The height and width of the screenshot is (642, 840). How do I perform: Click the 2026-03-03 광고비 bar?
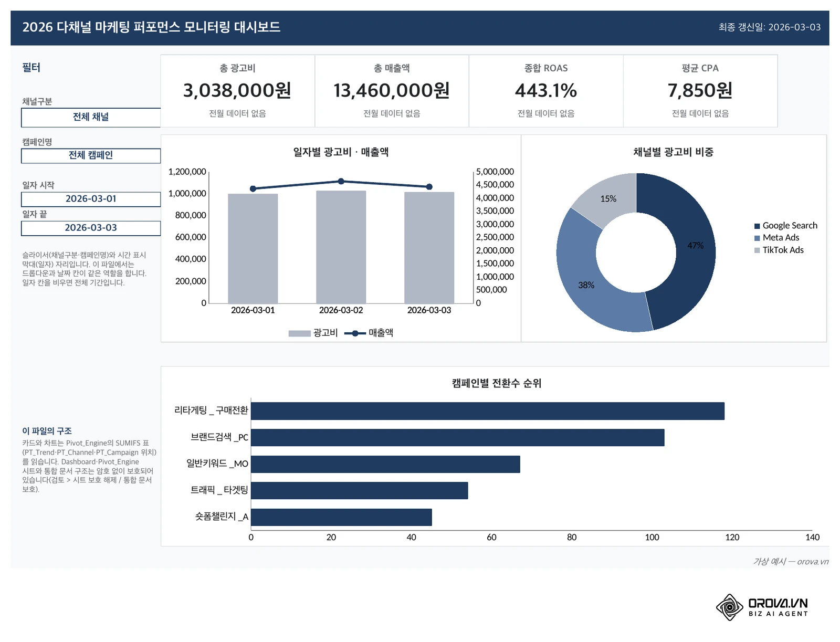429,248
